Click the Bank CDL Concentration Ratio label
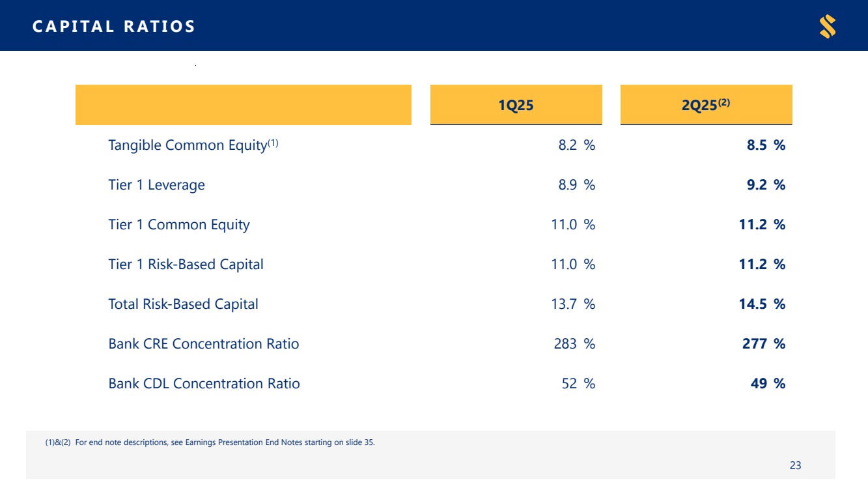This screenshot has height=488, width=868. (204, 384)
